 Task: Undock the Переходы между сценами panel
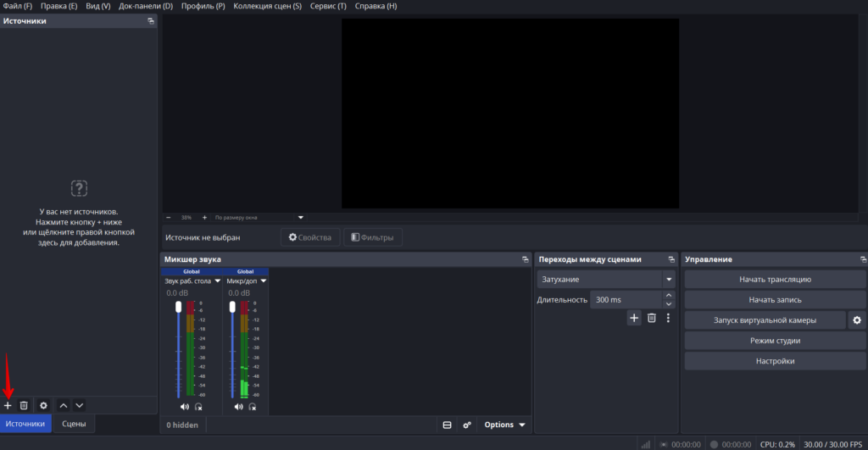tap(671, 259)
